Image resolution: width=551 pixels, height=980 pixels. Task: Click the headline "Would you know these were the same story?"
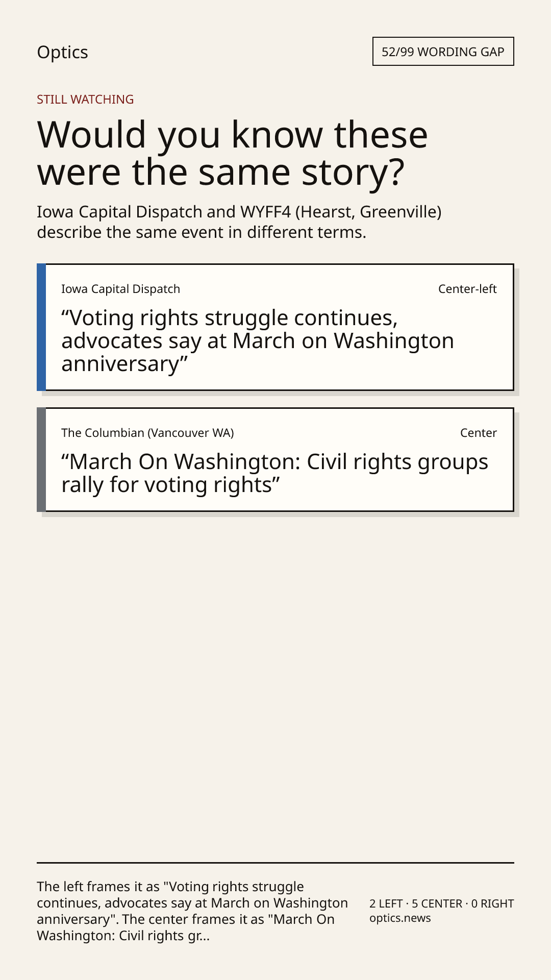pyautogui.click(x=232, y=153)
